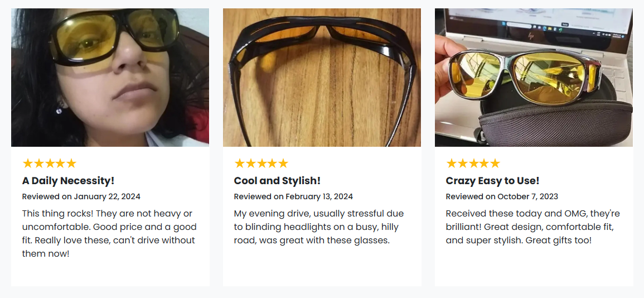This screenshot has height=298, width=644.
Task: Click the fifth star of the 'Cool and Stylish!' rating
Action: pos(283,164)
